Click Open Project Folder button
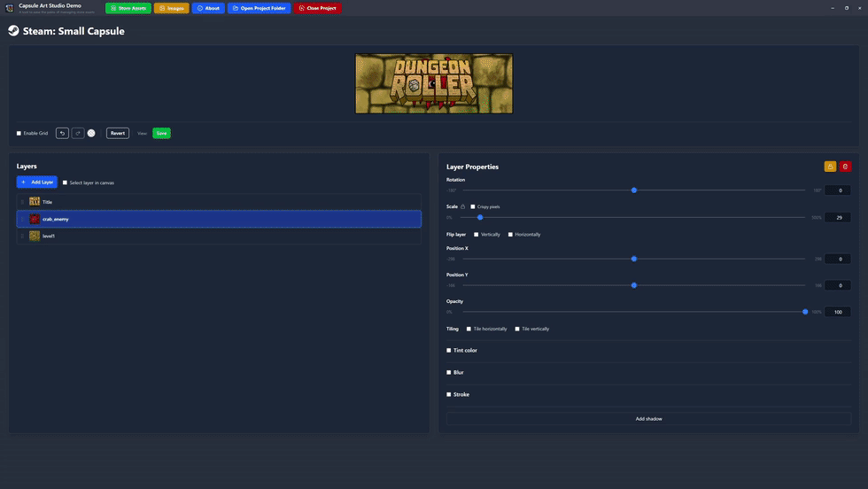Viewport: 868px width, 489px height. (x=259, y=8)
